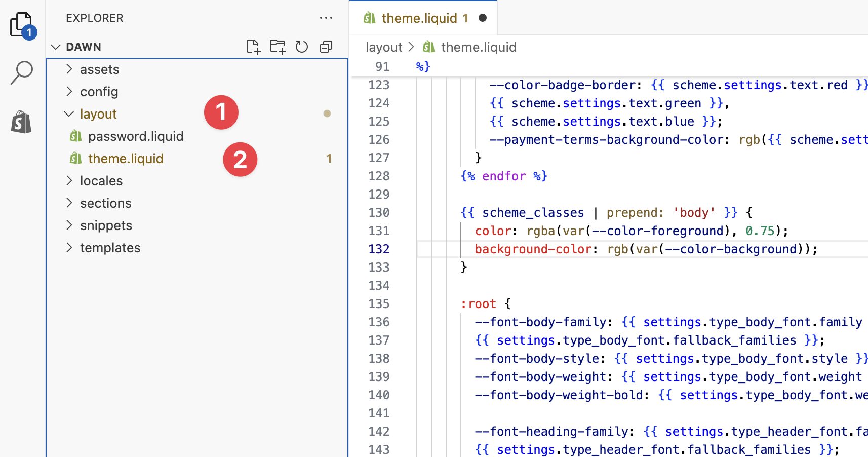Expand the sections folder
This screenshot has height=457, width=868.
(105, 203)
